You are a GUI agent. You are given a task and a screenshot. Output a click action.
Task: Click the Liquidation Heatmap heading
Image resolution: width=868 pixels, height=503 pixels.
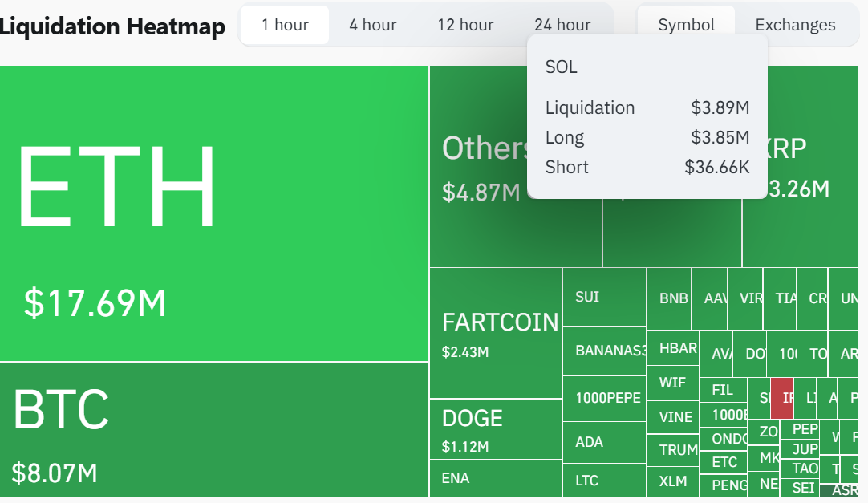(x=112, y=26)
